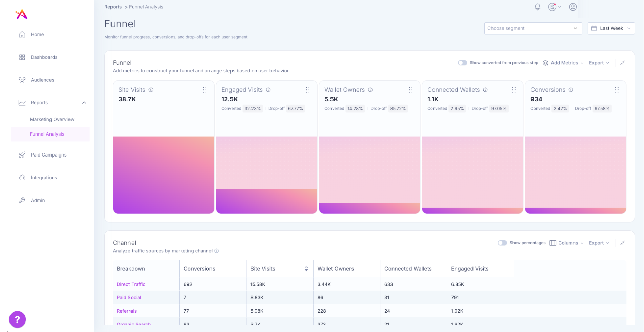Click the app logo in the sidebar

pyautogui.click(x=22, y=14)
